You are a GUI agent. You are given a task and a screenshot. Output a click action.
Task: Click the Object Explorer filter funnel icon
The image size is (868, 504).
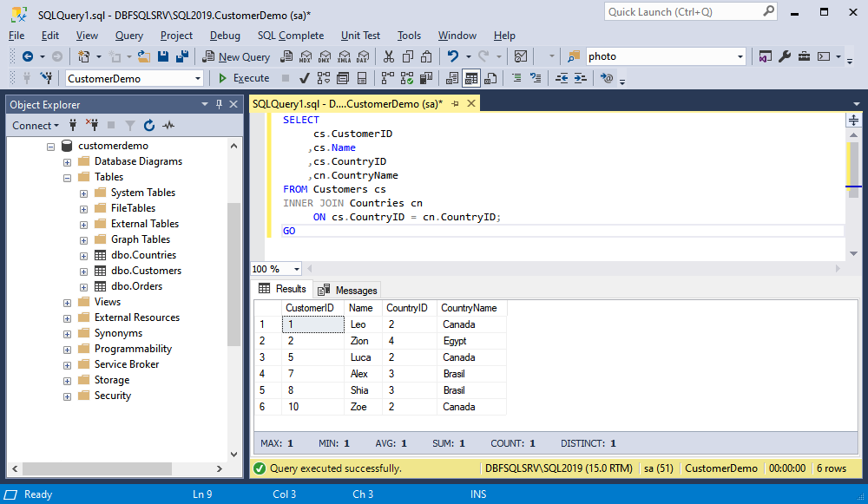coord(130,126)
